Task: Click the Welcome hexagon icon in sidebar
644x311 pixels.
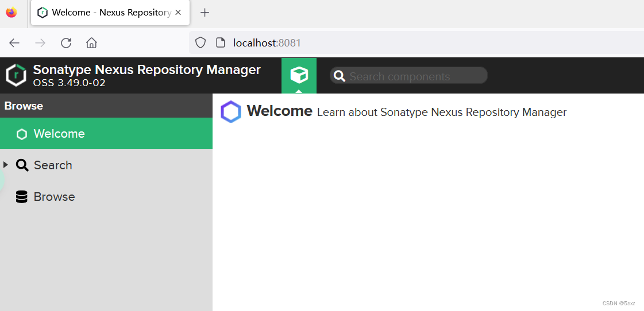Action: coord(22,134)
